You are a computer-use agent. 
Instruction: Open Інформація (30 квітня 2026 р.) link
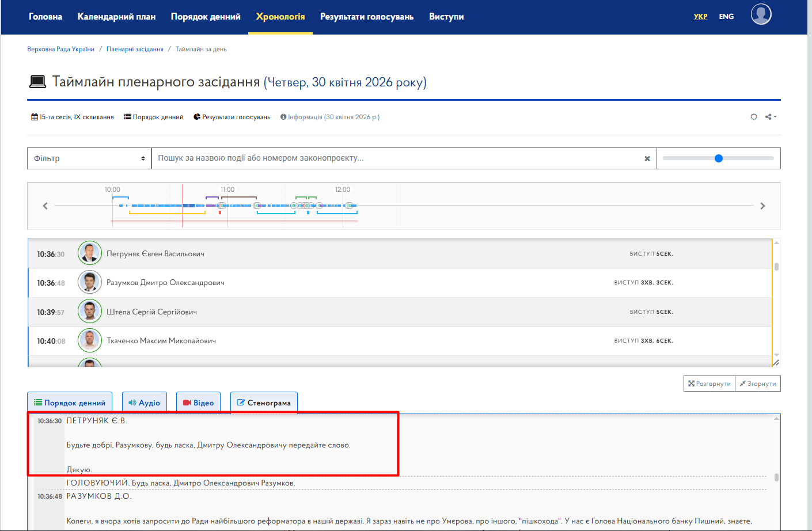point(330,117)
